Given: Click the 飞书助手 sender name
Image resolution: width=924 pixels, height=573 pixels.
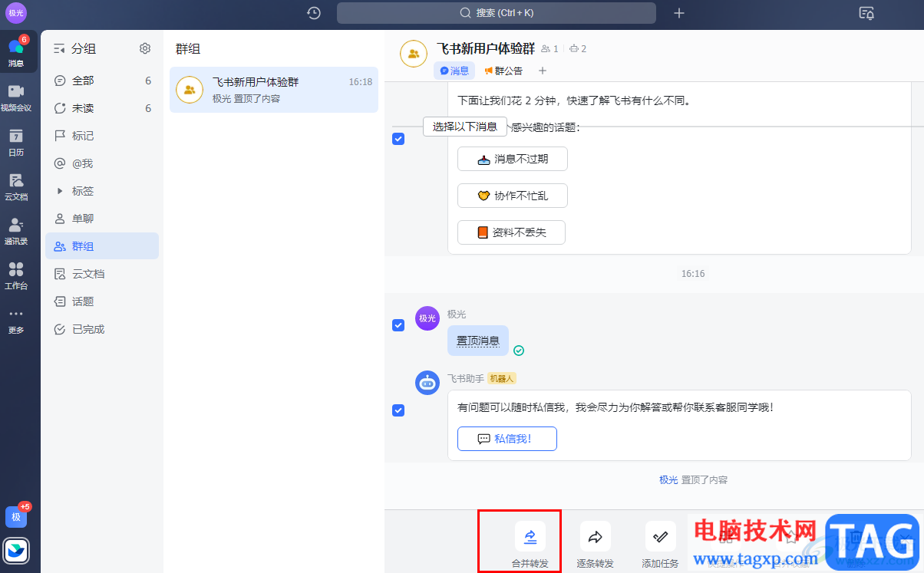Looking at the screenshot, I should (466, 378).
